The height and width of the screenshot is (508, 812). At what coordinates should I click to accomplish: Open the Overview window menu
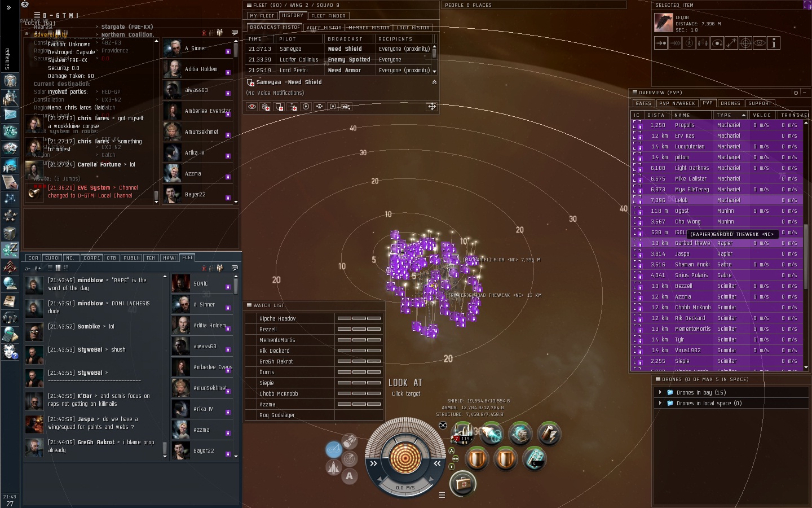634,93
